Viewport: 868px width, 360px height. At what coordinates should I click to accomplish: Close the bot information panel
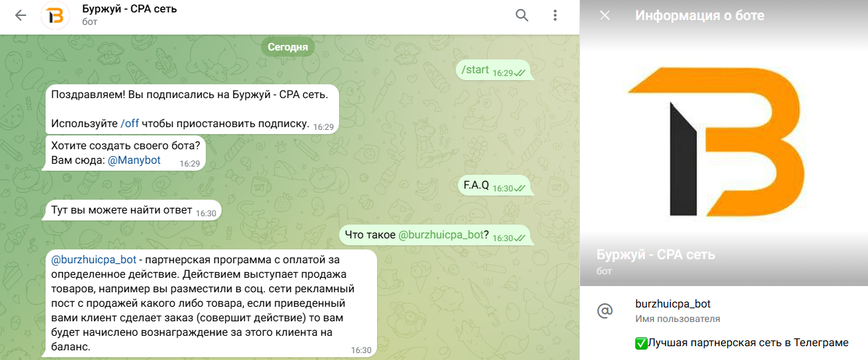(605, 15)
